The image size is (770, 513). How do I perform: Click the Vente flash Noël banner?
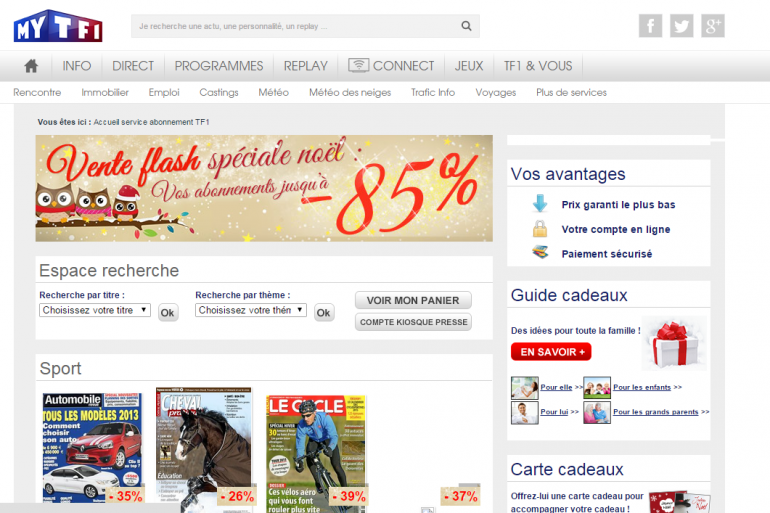pos(264,188)
